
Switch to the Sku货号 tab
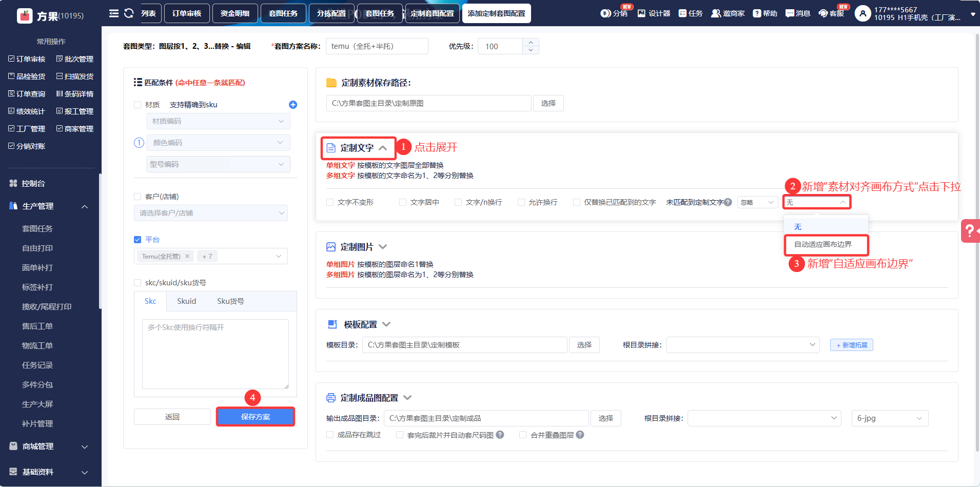230,301
